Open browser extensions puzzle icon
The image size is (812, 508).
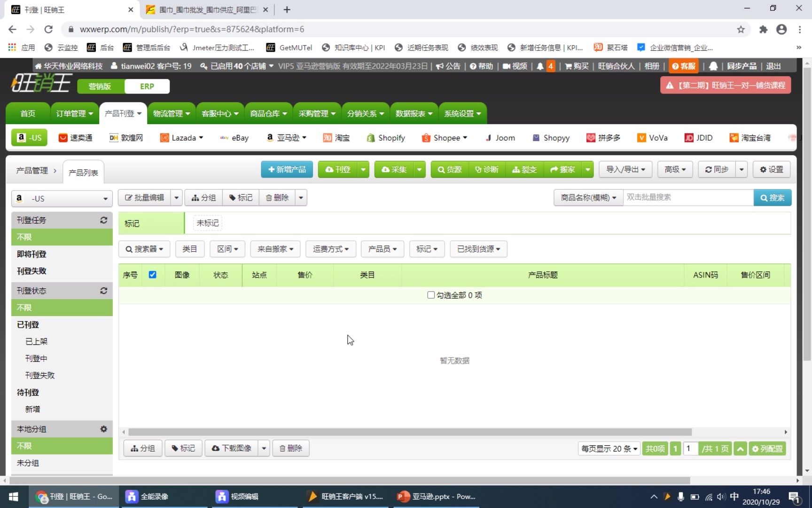pyautogui.click(x=763, y=29)
